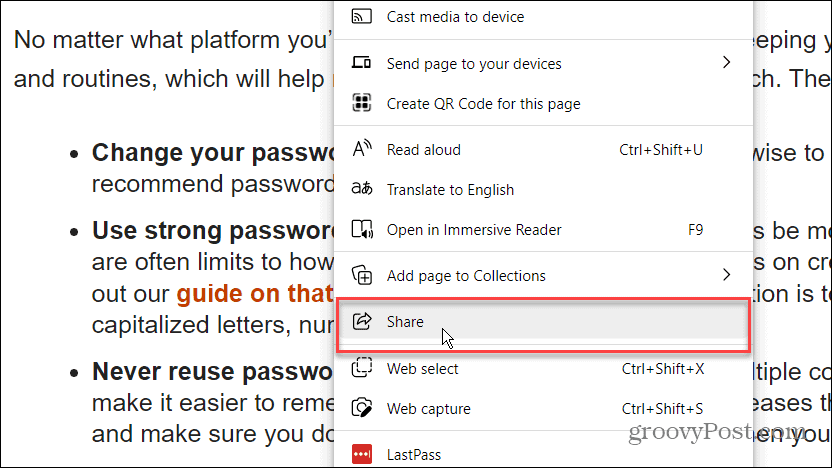Select Open in Immersive Reader
The width and height of the screenshot is (832, 468).
(x=474, y=230)
